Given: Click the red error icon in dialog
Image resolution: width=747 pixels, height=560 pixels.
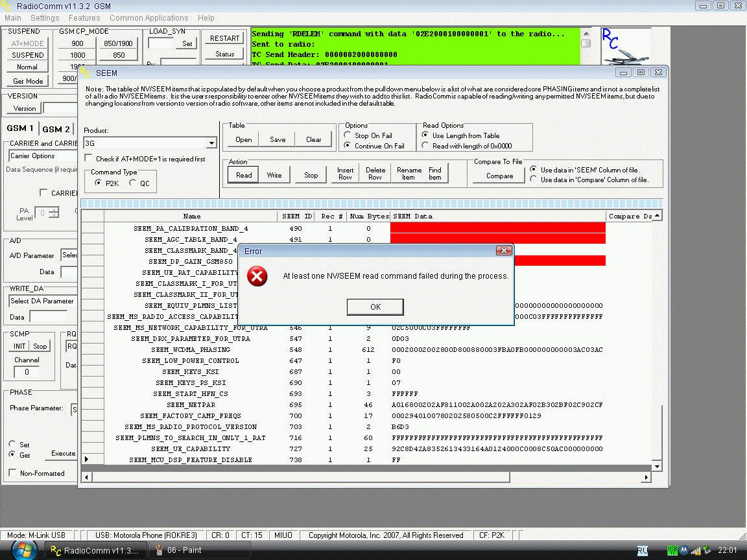Looking at the screenshot, I should pos(257,276).
